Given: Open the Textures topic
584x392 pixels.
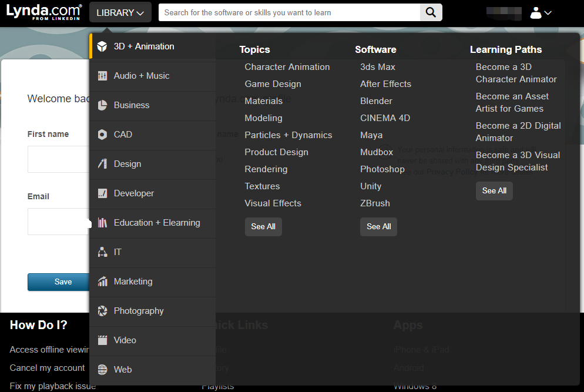Looking at the screenshot, I should [262, 186].
